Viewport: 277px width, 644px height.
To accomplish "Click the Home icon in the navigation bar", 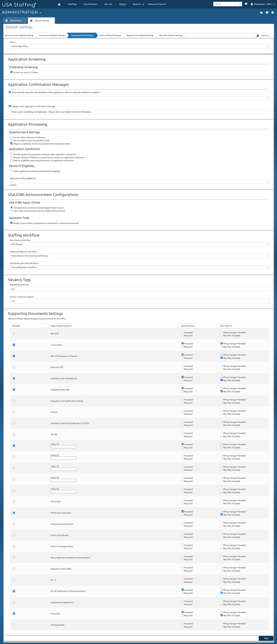I will coord(59,4).
